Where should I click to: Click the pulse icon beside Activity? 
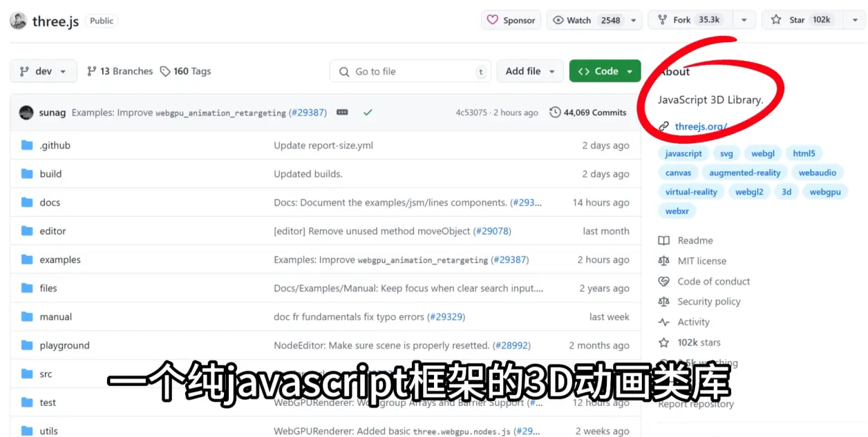[664, 322]
